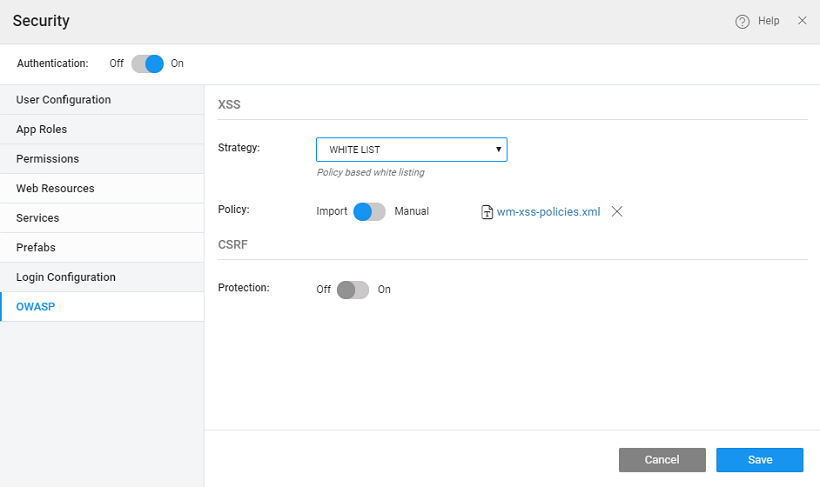820x487 pixels.
Task: Click the Save button
Action: 759,460
